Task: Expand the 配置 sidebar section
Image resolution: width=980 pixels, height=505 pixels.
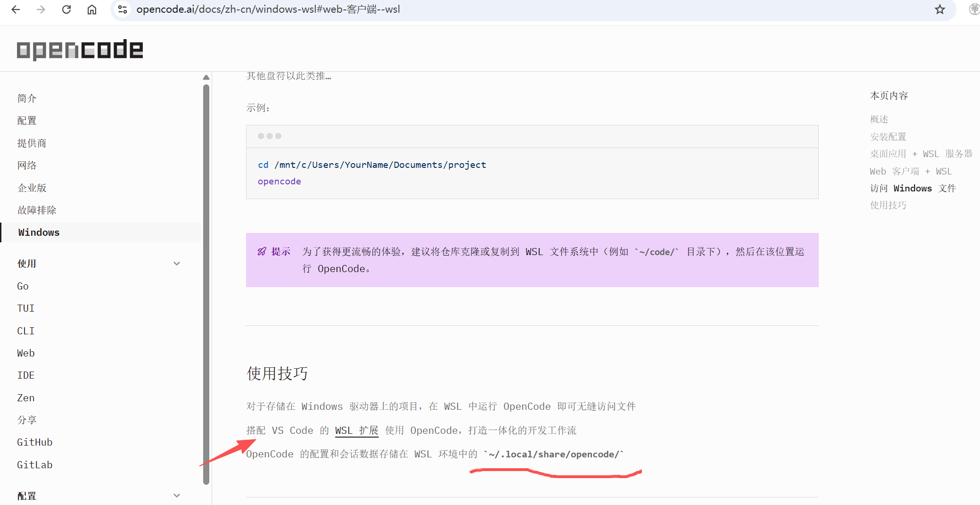Action: click(176, 496)
